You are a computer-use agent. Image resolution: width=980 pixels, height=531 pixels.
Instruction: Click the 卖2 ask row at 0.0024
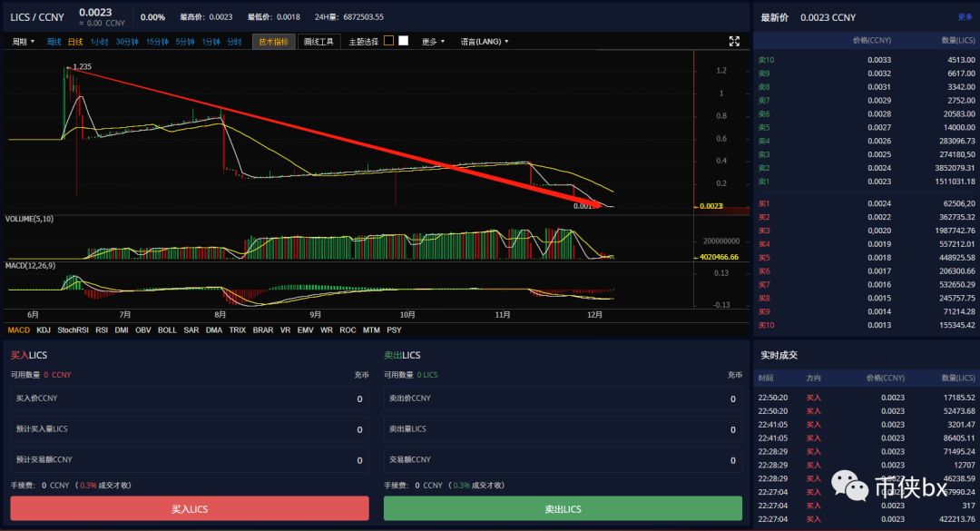tap(867, 168)
